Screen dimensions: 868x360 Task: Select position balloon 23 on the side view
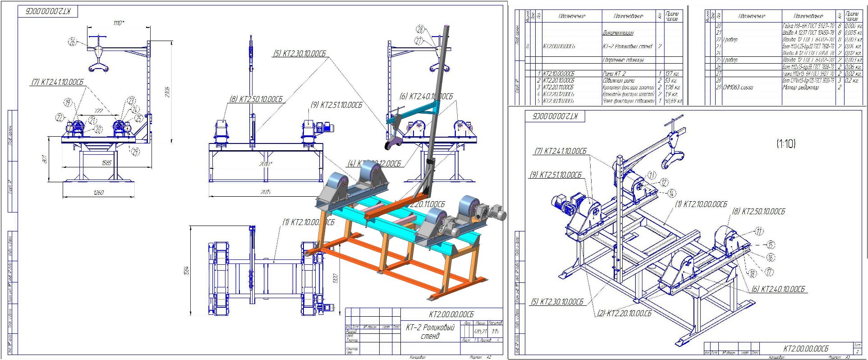pos(131,101)
